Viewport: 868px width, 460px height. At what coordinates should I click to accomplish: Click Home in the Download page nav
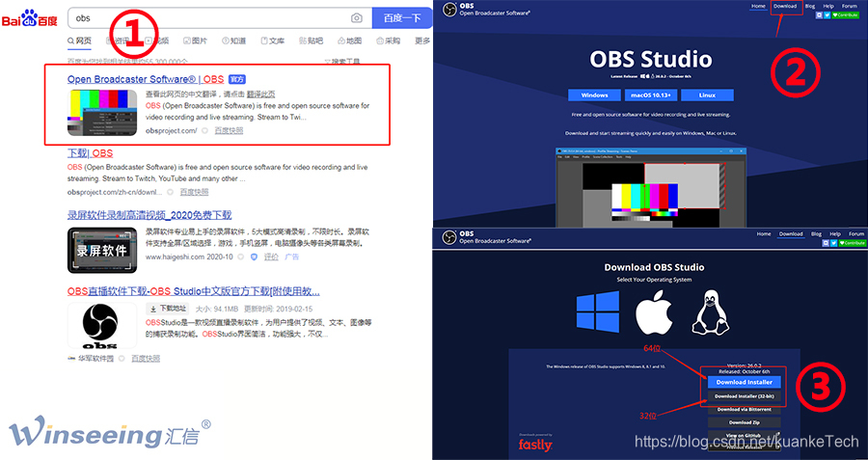coord(764,234)
